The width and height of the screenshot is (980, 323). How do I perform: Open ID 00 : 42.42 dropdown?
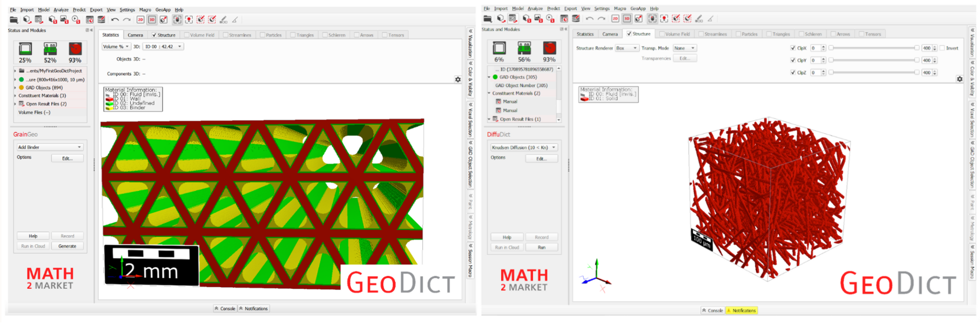[x=163, y=47]
